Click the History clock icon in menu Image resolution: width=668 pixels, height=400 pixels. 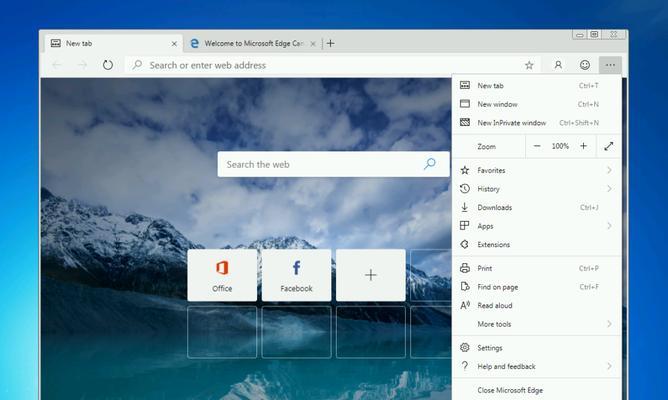465,188
